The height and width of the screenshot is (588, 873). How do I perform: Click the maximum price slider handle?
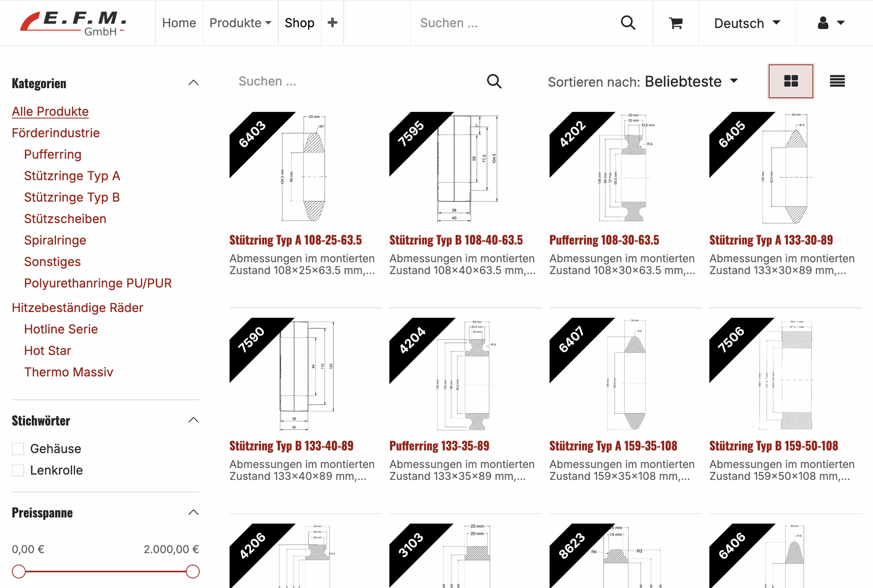click(193, 572)
